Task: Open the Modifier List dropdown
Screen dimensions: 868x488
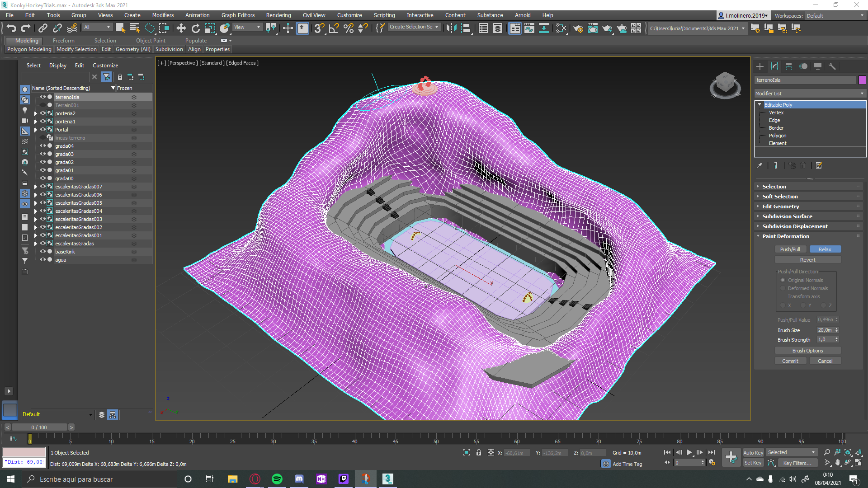Action: [x=810, y=94]
